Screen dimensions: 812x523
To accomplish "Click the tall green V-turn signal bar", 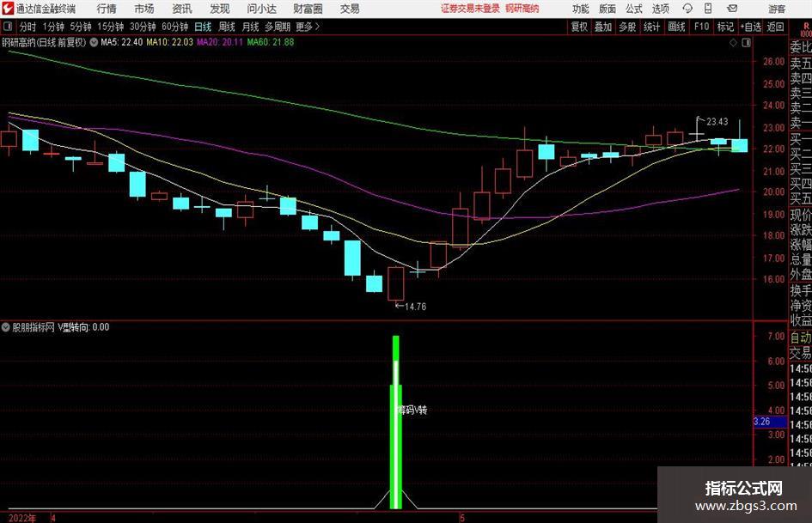I will point(395,422).
